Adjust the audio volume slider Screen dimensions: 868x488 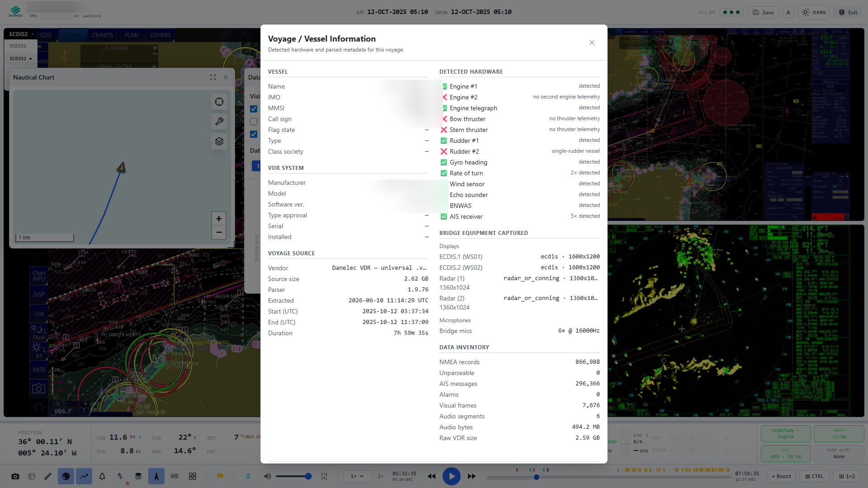click(293, 476)
